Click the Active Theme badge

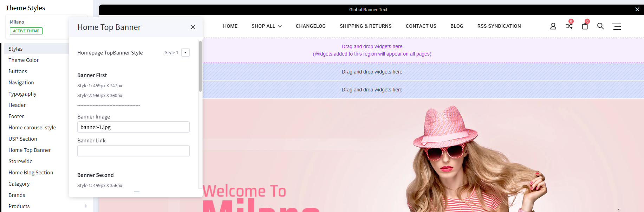(x=26, y=31)
